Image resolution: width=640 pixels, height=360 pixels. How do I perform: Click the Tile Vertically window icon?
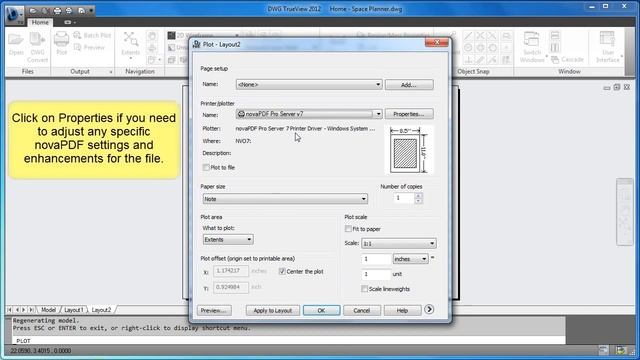[x=555, y=47]
